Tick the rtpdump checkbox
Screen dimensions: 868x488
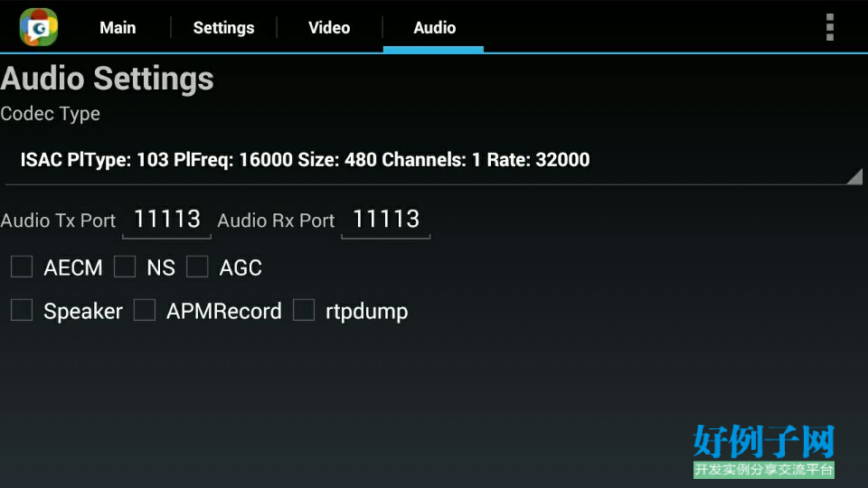[304, 310]
